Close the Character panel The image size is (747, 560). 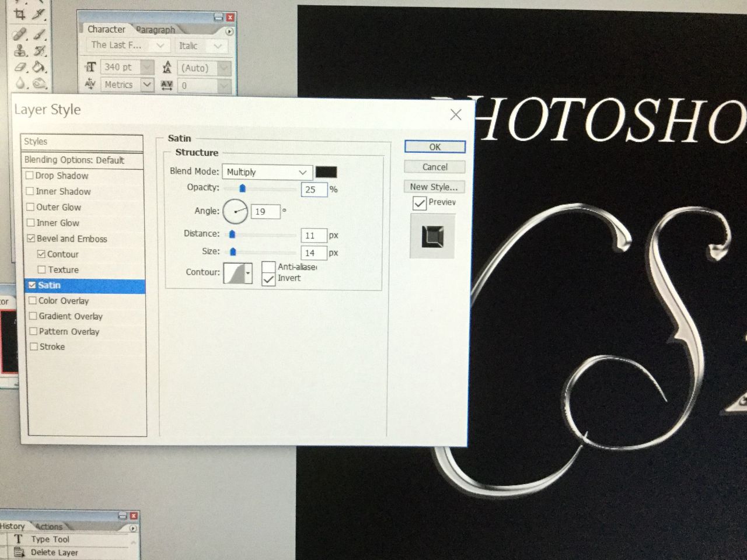point(231,17)
